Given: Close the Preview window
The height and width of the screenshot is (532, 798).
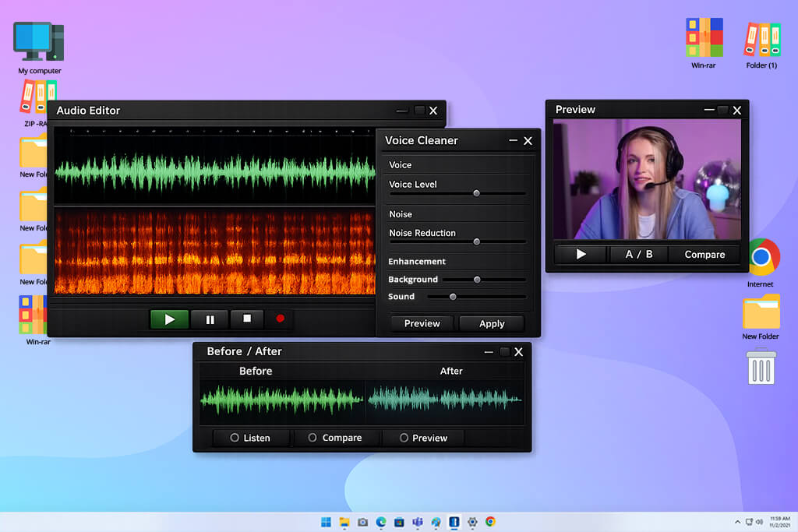Looking at the screenshot, I should pyautogui.click(x=737, y=111).
